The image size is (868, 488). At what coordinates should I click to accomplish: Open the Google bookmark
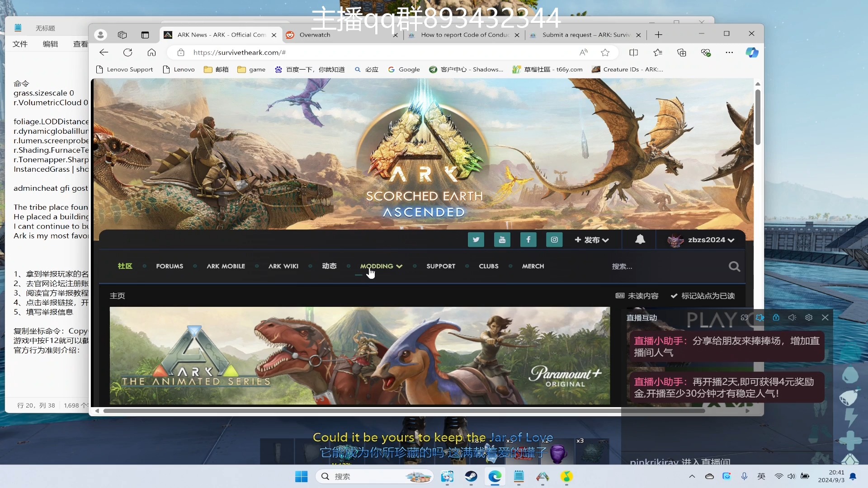click(x=404, y=70)
